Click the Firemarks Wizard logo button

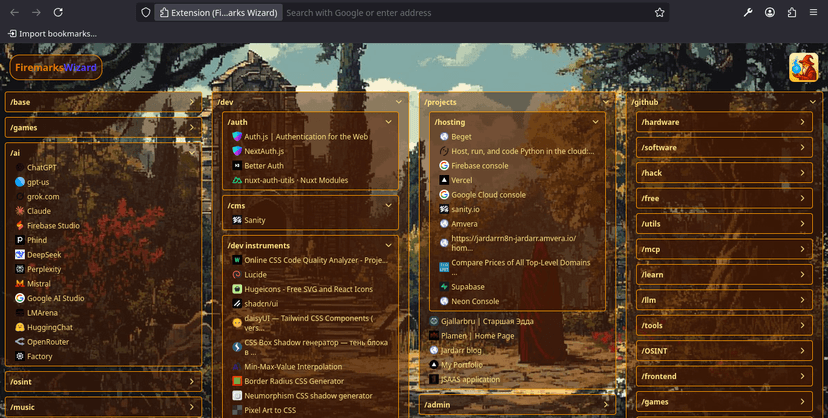coord(56,68)
